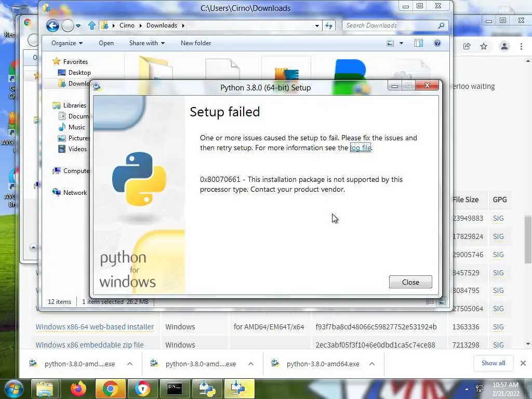Click SIG link for file size 1363336
This screenshot has width=532, height=399.
coord(498,327)
